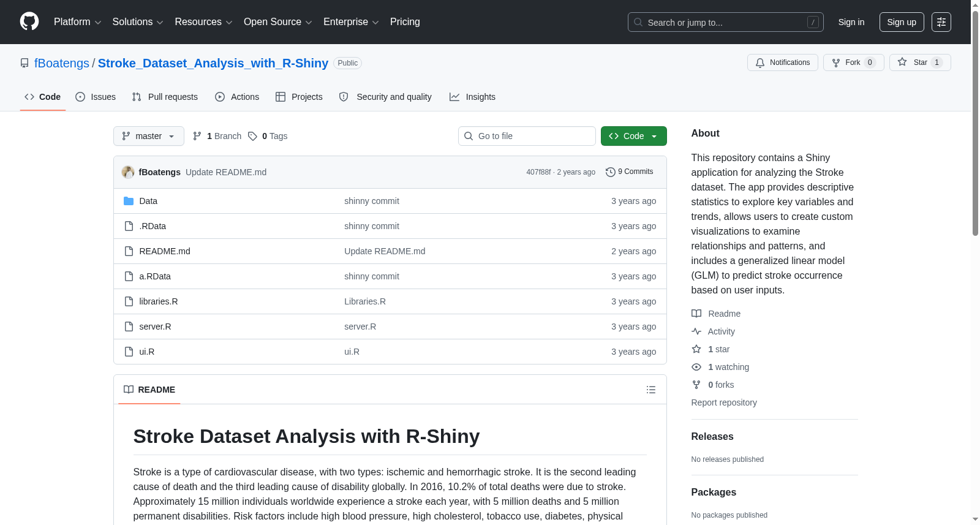Focus the Search or jump to field
This screenshot has height=525, width=980.
click(726, 22)
